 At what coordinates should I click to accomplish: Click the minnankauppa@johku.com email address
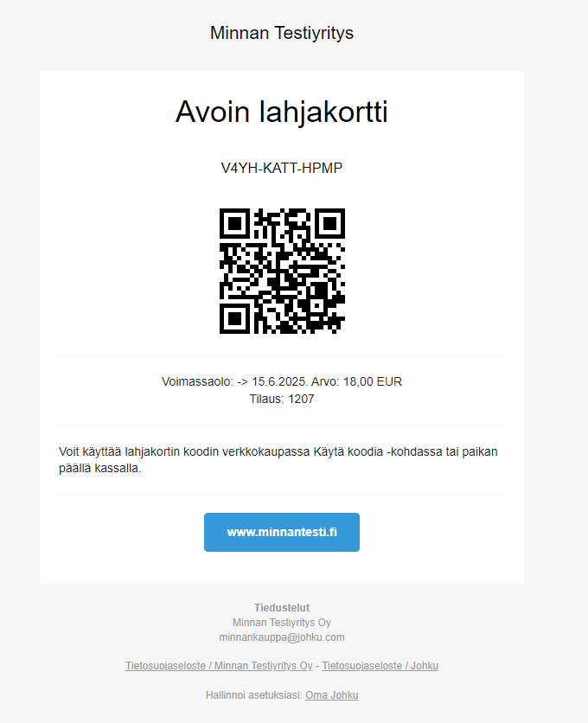click(x=282, y=637)
